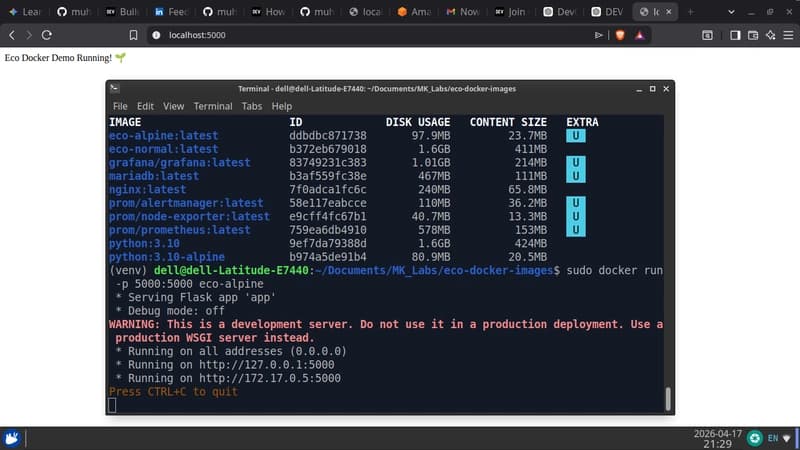The image size is (800, 450).
Task: Click the 2026-04-17 21:29 taskbar clock
Action: point(717,439)
